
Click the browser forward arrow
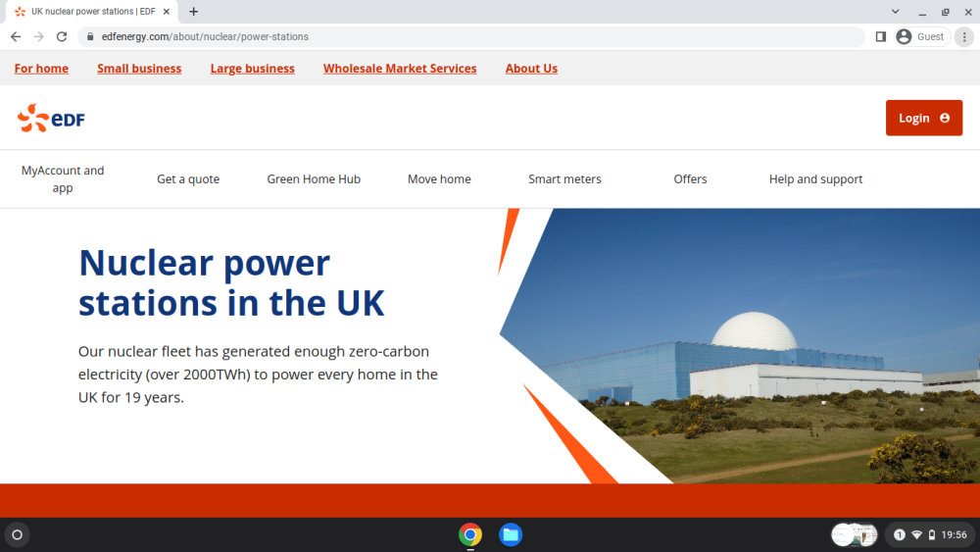39,37
